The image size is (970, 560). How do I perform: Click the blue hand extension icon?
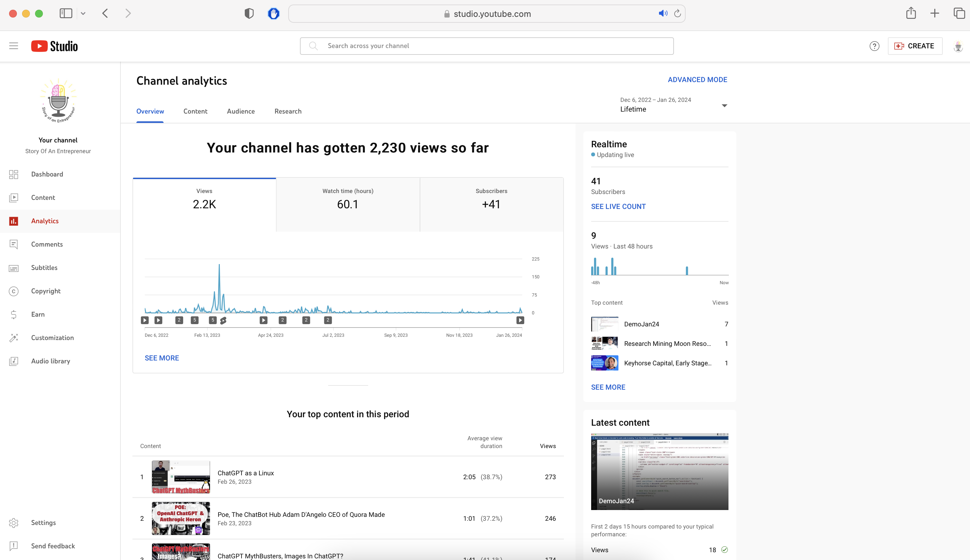click(x=274, y=13)
